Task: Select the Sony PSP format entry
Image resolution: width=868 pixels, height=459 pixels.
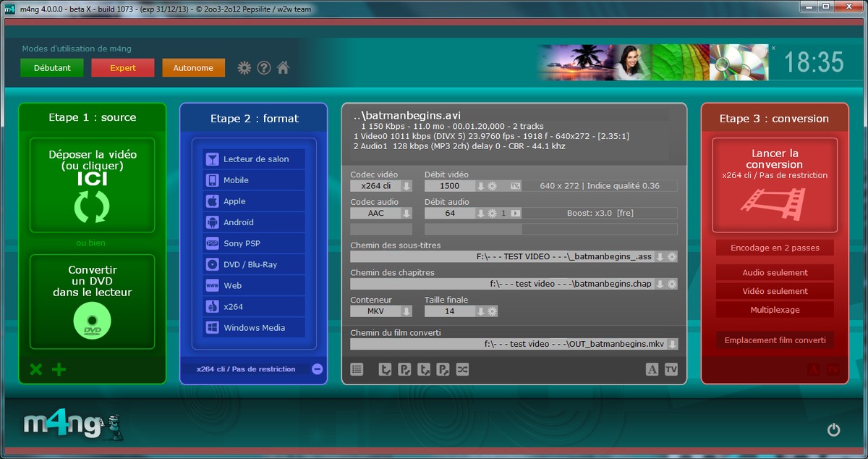Action: click(253, 243)
